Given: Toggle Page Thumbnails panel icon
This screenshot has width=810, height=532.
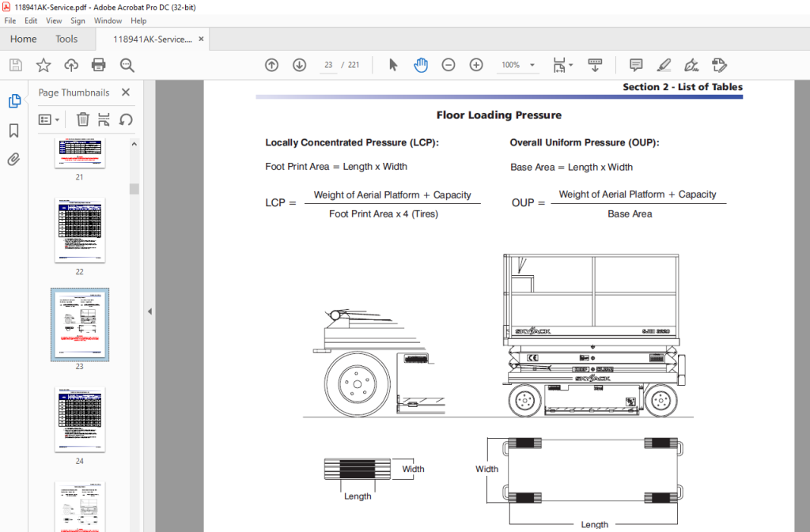Looking at the screenshot, I should coord(14,100).
